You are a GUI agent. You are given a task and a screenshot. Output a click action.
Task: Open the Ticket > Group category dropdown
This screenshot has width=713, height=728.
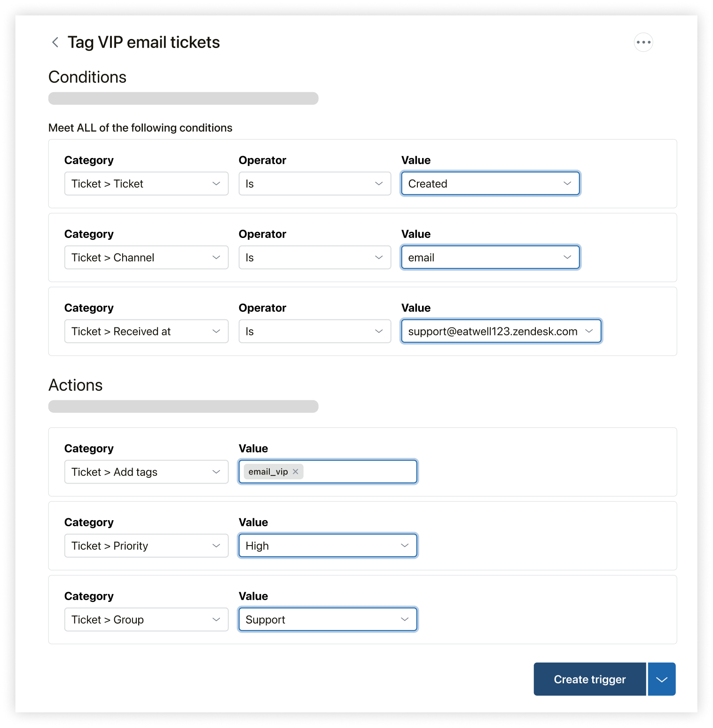[x=146, y=620]
